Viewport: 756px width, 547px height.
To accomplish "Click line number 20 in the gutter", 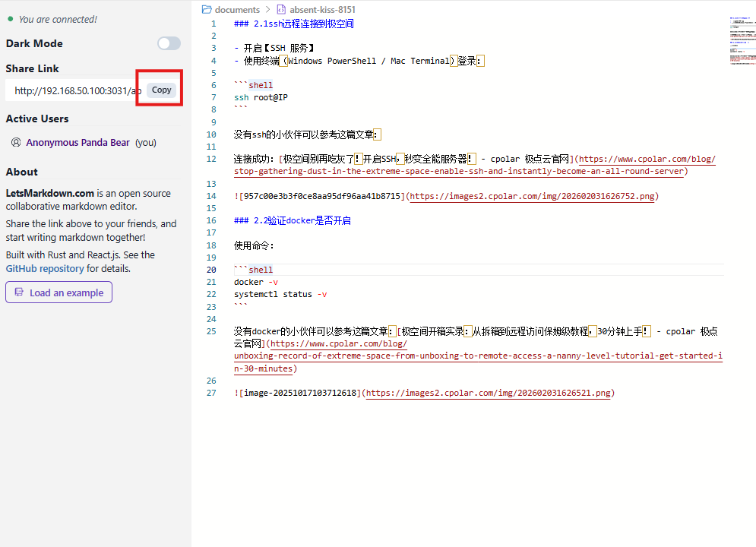I will (x=211, y=270).
